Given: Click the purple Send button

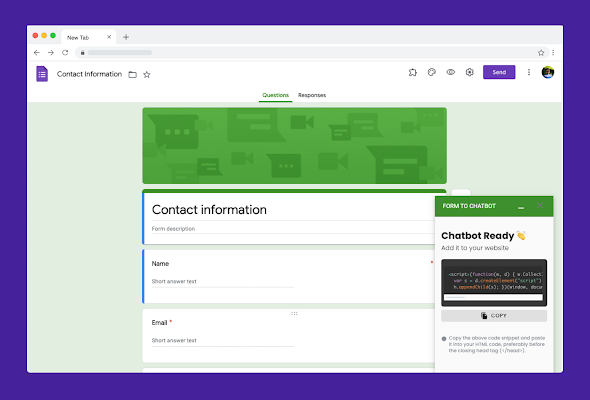Looking at the screenshot, I should coord(499,72).
